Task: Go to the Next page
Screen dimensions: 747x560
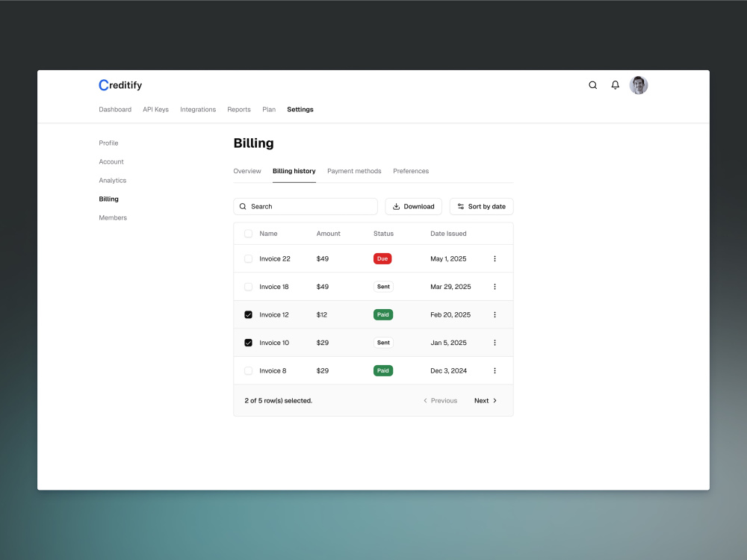Action: coord(486,400)
